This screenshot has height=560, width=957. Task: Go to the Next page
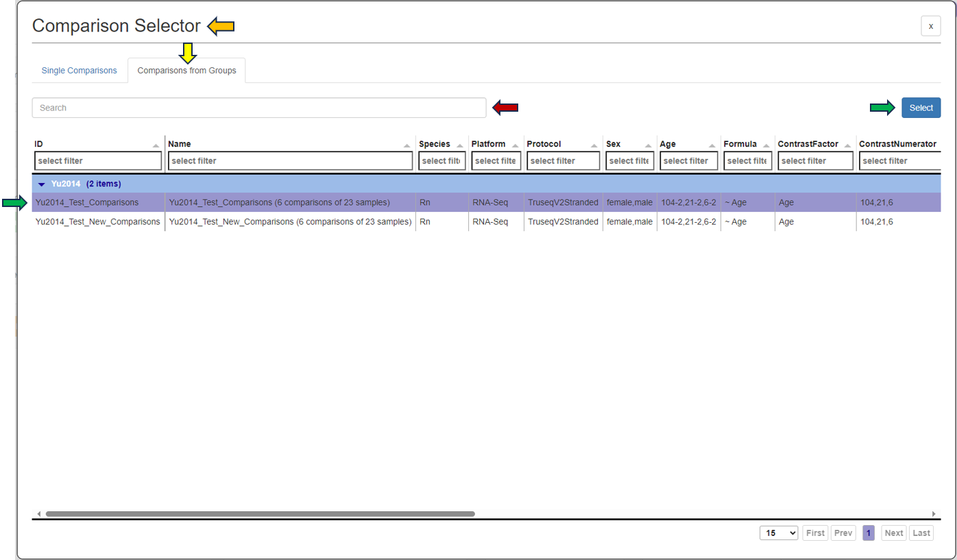pyautogui.click(x=893, y=533)
